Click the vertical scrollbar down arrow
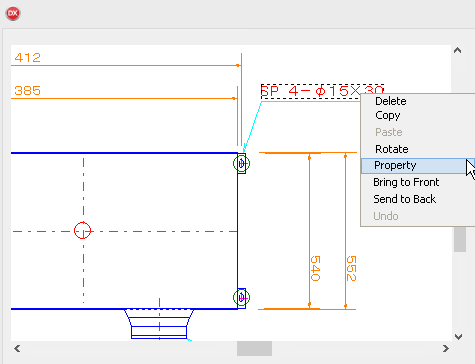Viewport: 475px width, 364px height. pos(458,336)
